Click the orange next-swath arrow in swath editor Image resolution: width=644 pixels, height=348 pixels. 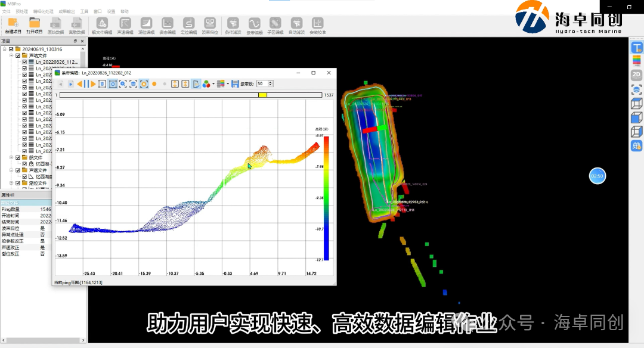[x=92, y=84]
